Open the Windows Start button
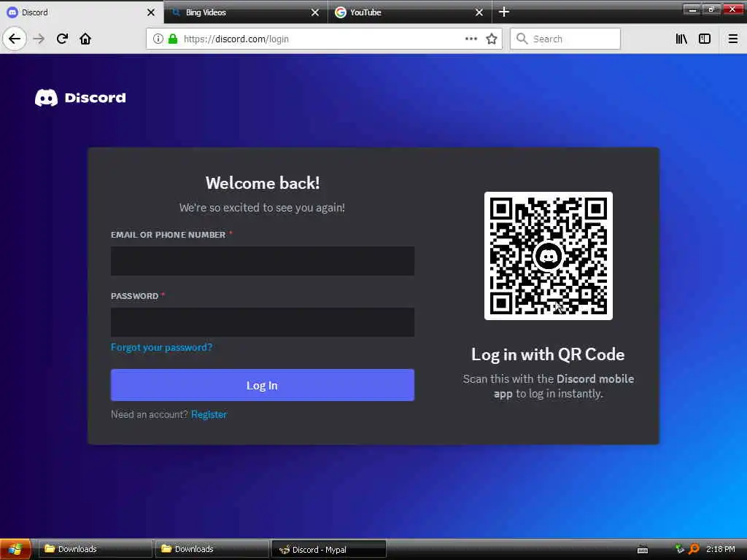Image resolution: width=747 pixels, height=560 pixels. click(x=15, y=549)
